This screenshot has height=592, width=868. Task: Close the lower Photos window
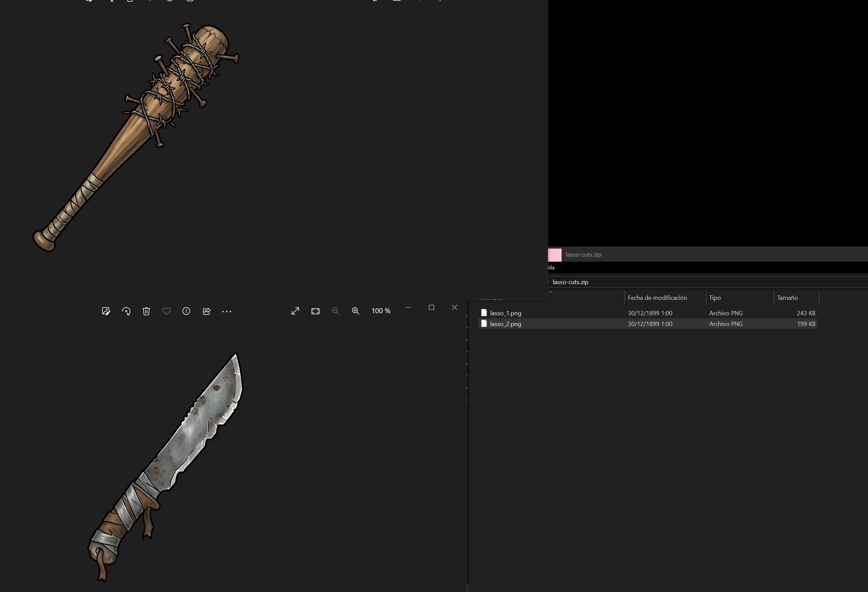click(454, 307)
